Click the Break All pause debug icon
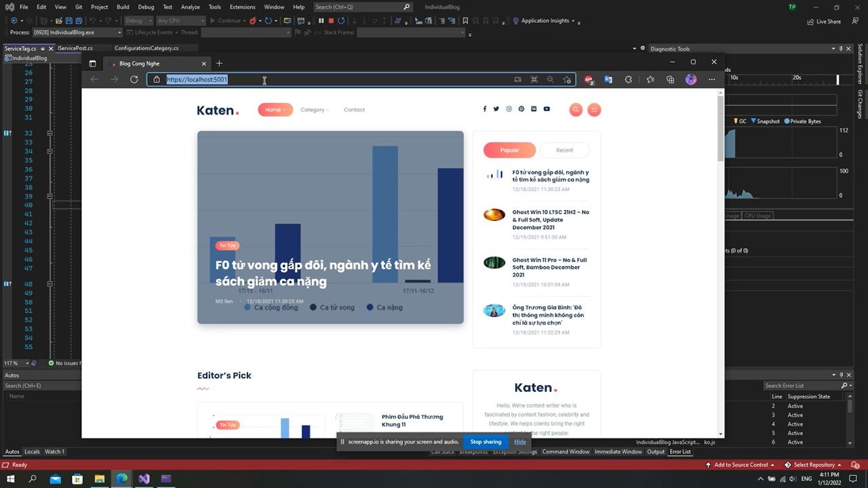 pos(321,21)
